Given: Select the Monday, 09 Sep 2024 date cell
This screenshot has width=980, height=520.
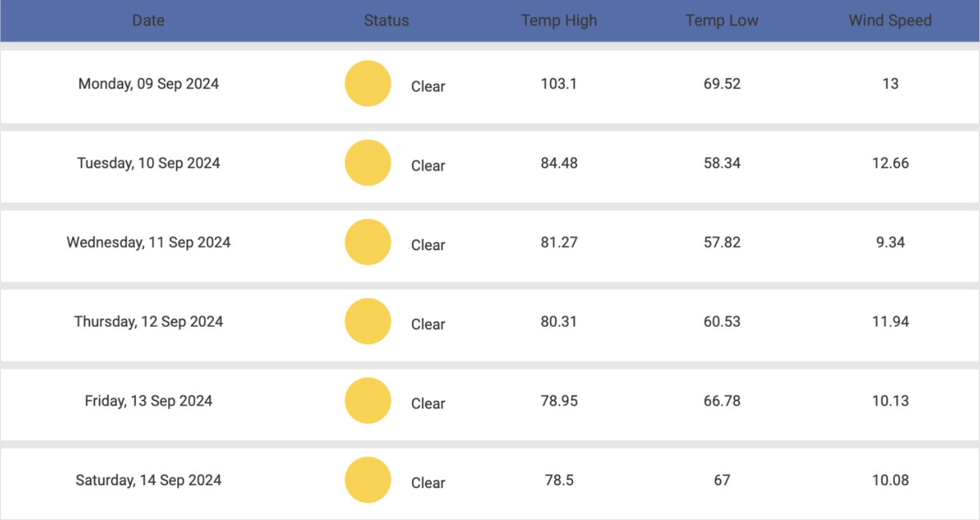Looking at the screenshot, I should tap(148, 84).
